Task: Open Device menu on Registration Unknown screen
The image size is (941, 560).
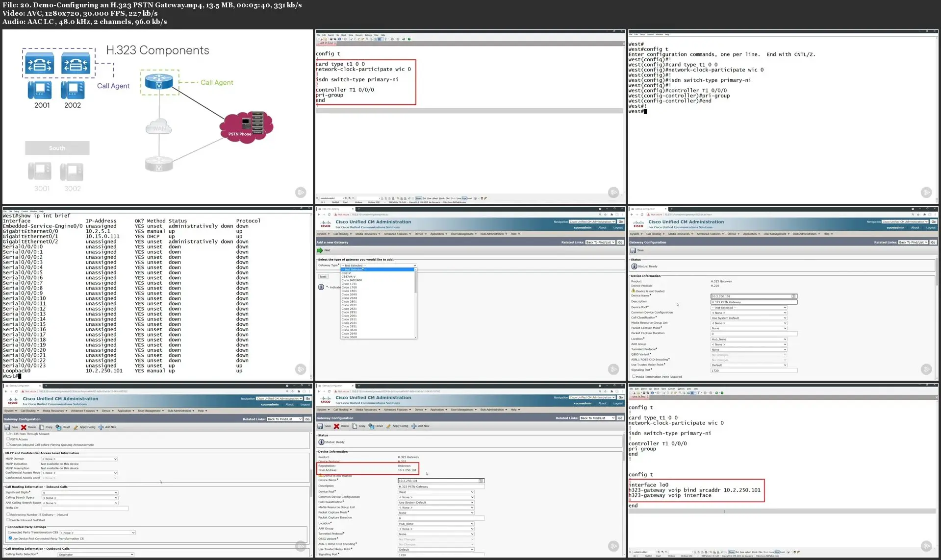Action: pos(420,410)
